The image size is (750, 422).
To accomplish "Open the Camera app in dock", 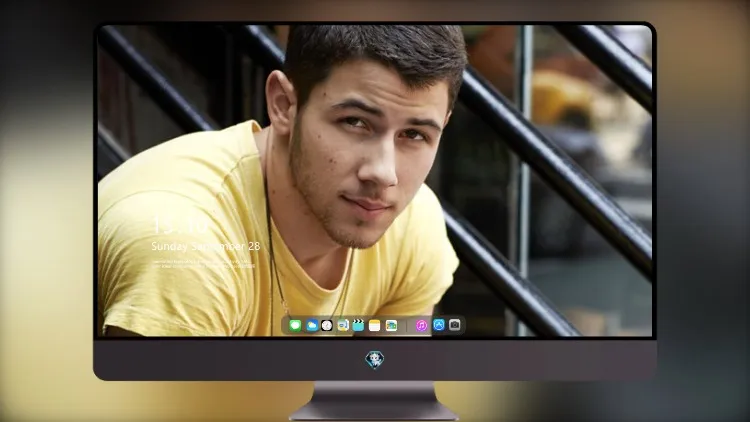I will pyautogui.click(x=455, y=325).
